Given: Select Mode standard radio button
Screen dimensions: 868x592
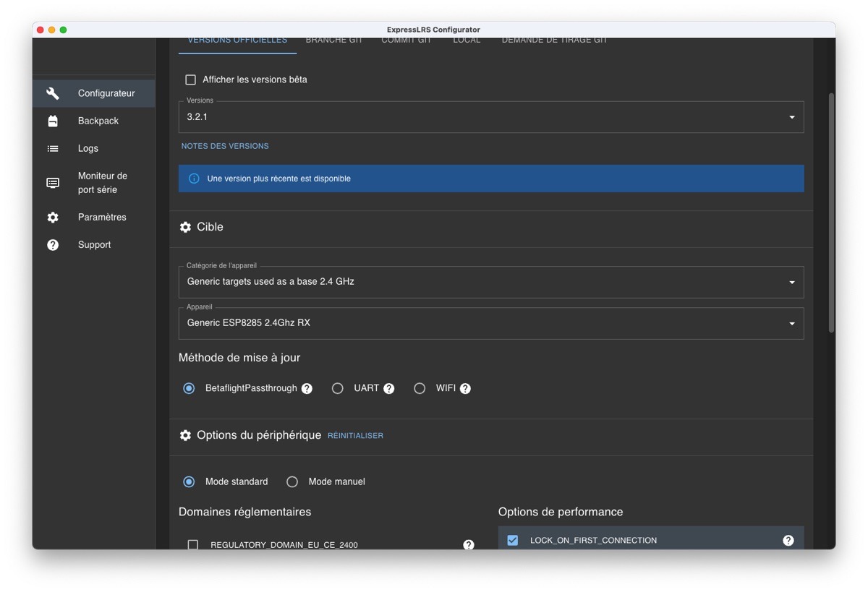Looking at the screenshot, I should [189, 481].
